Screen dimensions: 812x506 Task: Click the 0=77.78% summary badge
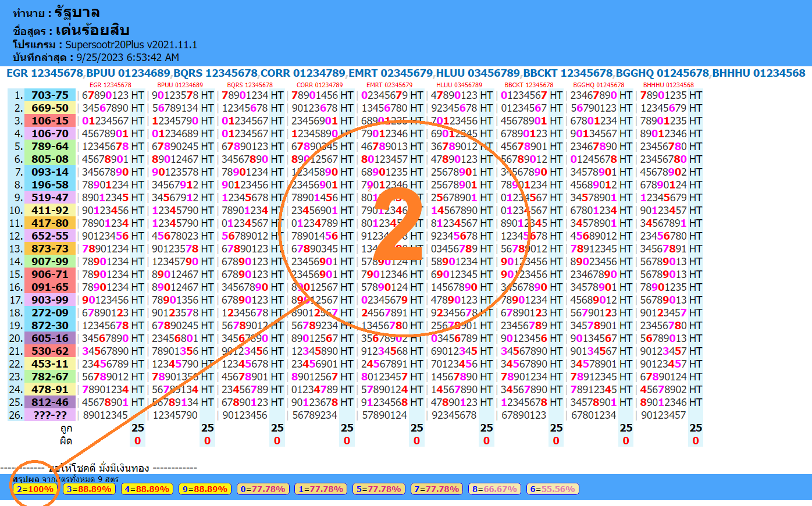263,489
